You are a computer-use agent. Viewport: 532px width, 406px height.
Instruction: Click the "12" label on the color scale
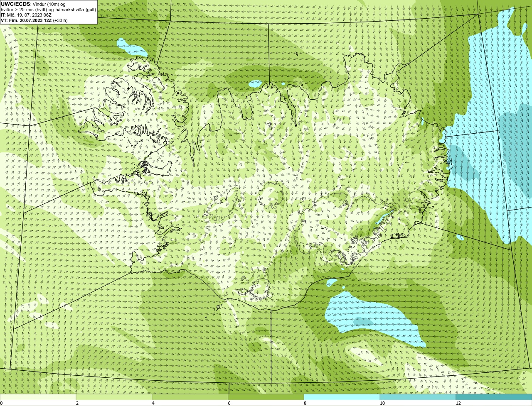coord(458,403)
